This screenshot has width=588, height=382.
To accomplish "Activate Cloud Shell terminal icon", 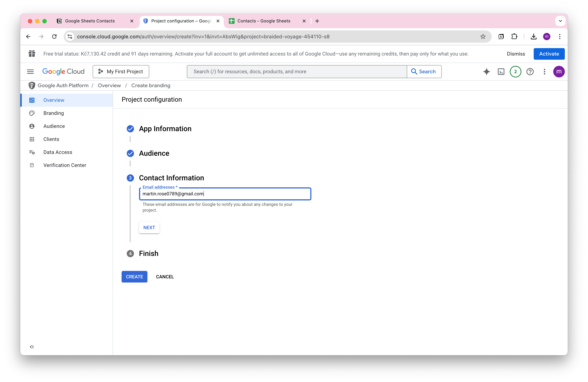I will point(501,72).
